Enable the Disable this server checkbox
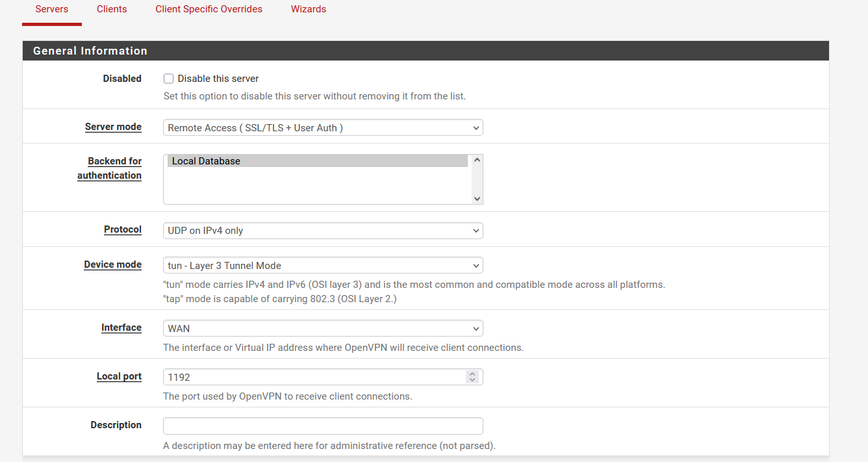 168,78
